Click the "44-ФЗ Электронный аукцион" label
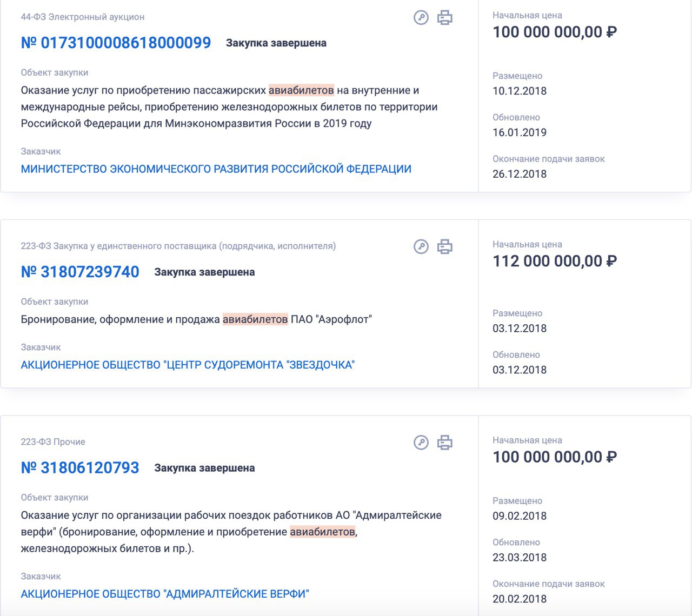This screenshot has width=692, height=616. coord(83,17)
